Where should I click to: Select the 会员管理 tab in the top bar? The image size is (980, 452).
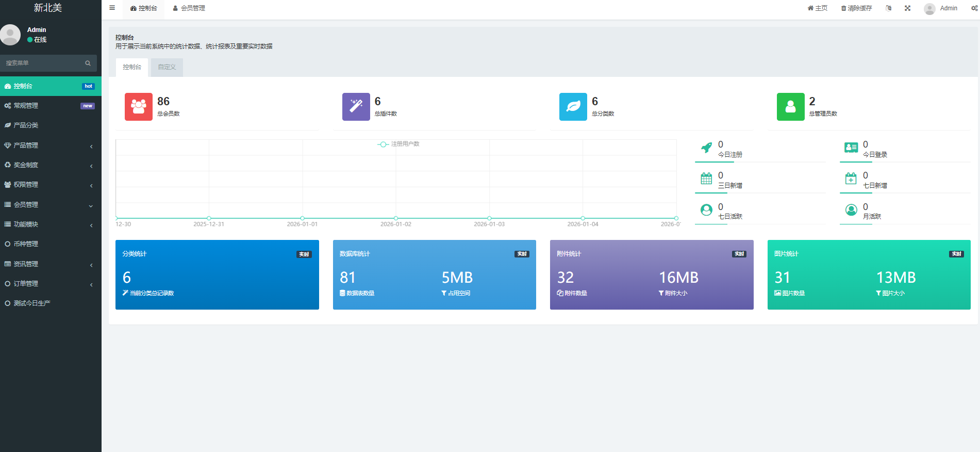click(x=189, y=8)
